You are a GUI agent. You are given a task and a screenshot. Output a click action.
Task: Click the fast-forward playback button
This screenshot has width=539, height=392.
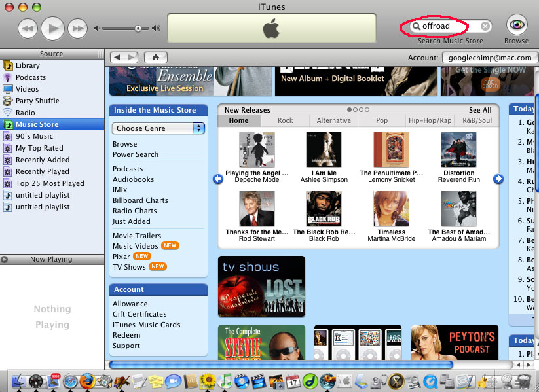78,28
